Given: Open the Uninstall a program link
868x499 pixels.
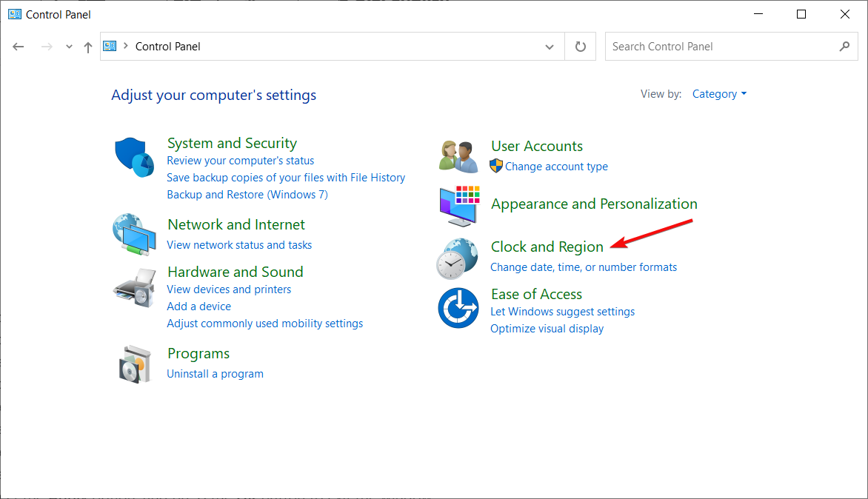Looking at the screenshot, I should tap(215, 374).
